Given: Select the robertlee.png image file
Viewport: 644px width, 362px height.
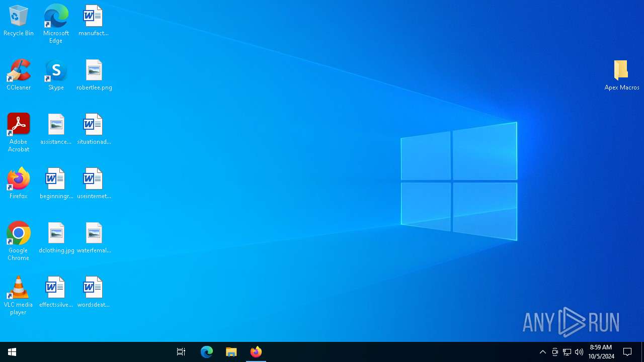Looking at the screenshot, I should pyautogui.click(x=94, y=75).
